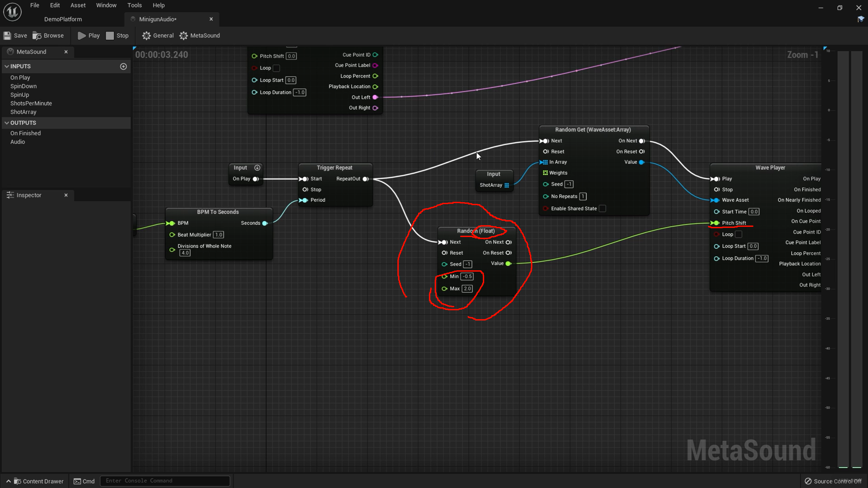868x488 pixels.
Task: Click the Save toolbar icon
Action: tap(7, 36)
